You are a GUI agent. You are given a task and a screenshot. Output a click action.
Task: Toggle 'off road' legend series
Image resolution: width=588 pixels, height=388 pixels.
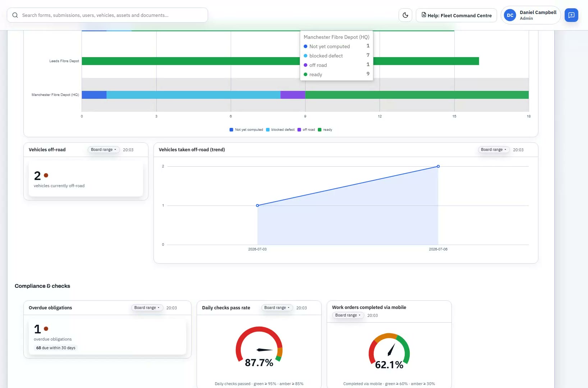coord(306,130)
